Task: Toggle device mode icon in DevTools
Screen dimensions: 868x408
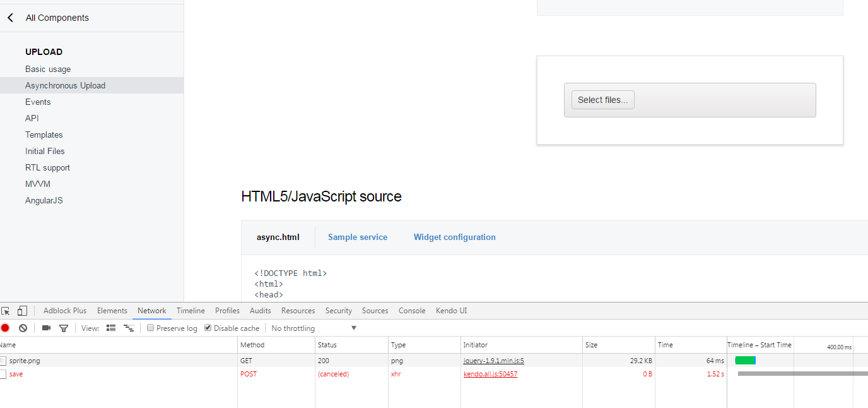Action: click(22, 311)
